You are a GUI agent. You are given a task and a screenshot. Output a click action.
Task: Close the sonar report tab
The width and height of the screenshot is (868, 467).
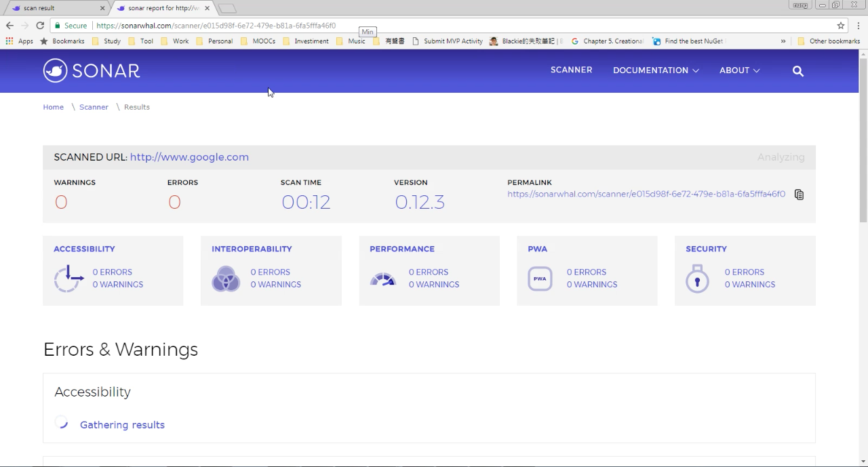click(x=207, y=8)
